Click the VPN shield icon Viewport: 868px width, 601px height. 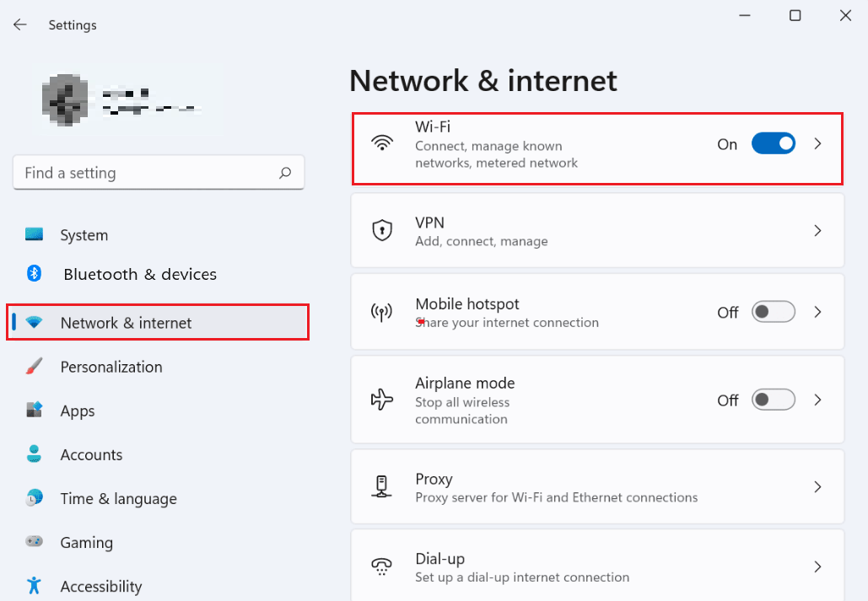(382, 230)
